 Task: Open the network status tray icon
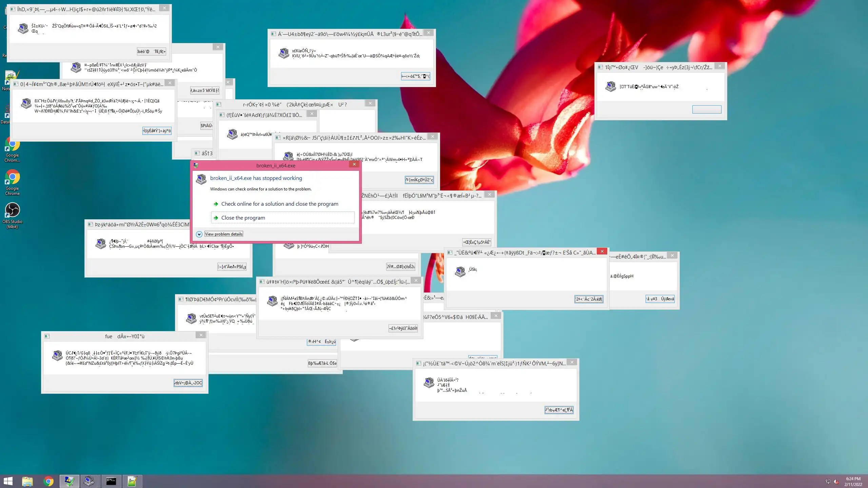coord(828,482)
